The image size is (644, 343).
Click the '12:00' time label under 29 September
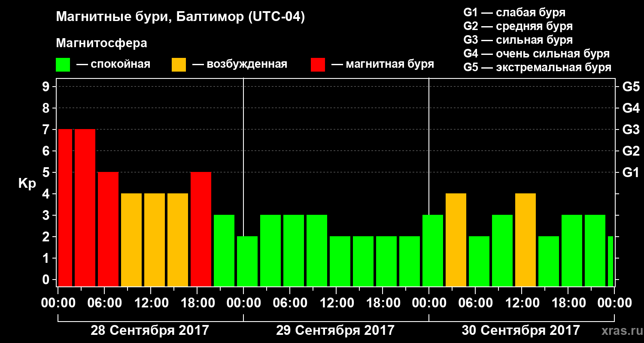tap(337, 303)
